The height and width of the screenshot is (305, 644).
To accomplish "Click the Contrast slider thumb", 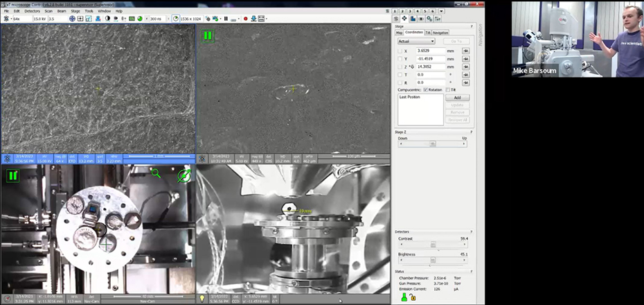I will (x=433, y=245).
